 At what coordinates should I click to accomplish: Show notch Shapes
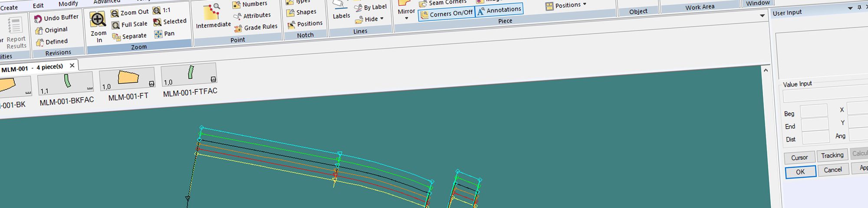301,13
